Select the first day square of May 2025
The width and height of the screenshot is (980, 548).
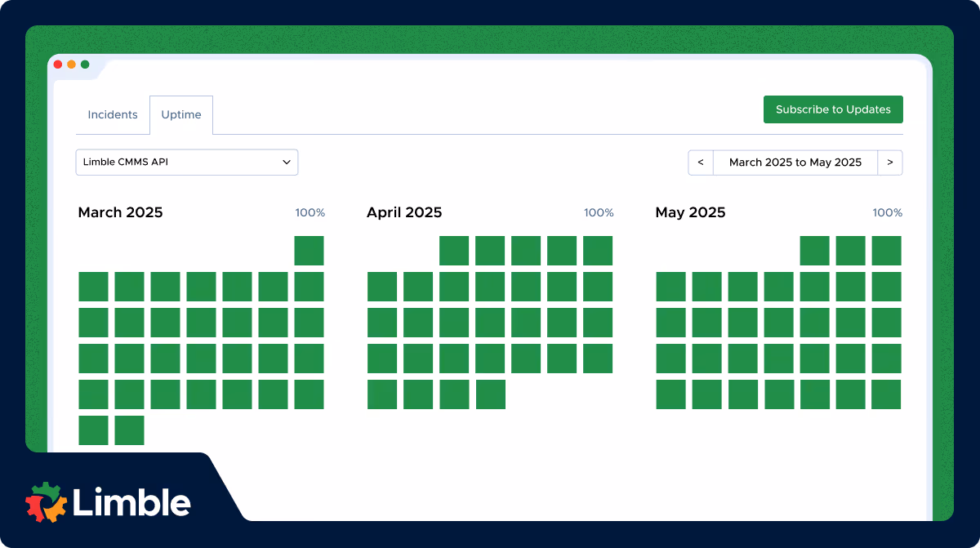(x=814, y=251)
